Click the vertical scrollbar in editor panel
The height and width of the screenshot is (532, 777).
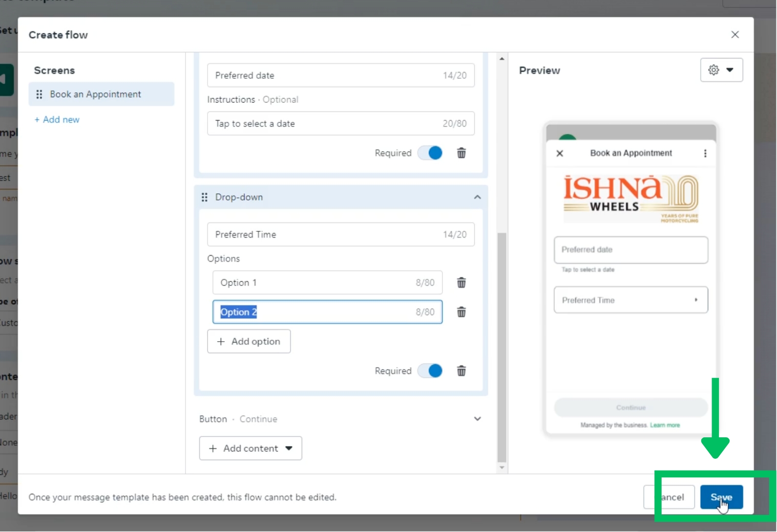[502, 347]
